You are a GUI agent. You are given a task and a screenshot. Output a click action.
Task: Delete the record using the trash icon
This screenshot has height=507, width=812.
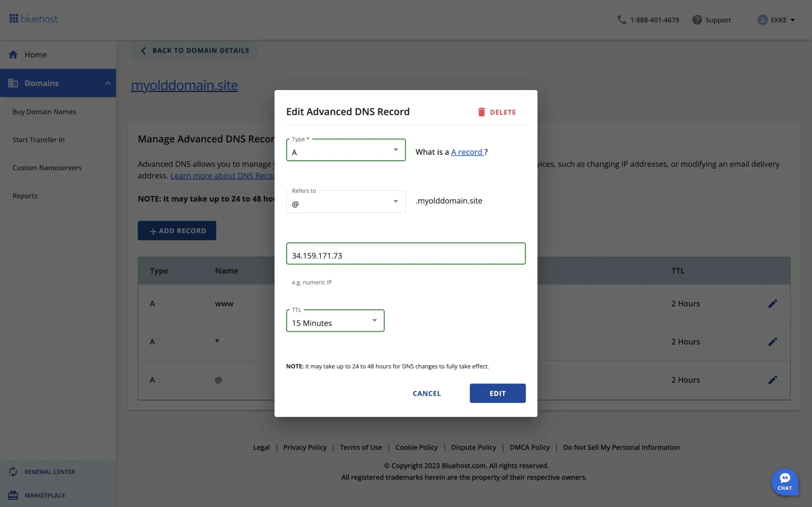pyautogui.click(x=482, y=112)
